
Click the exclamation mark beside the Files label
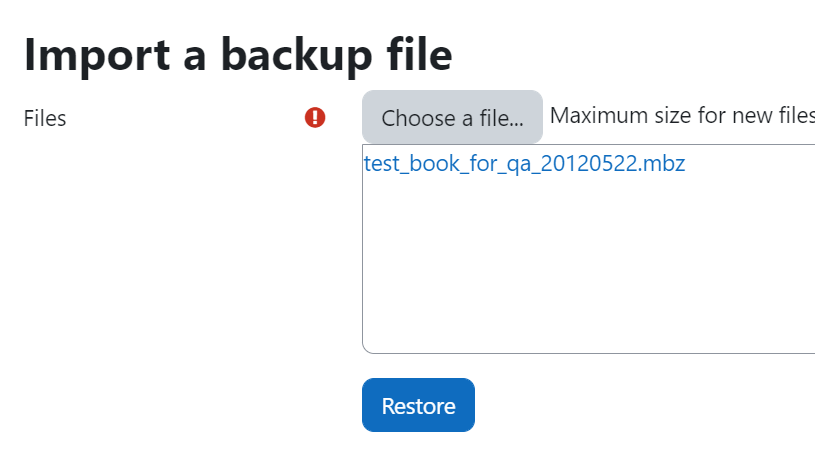(315, 117)
